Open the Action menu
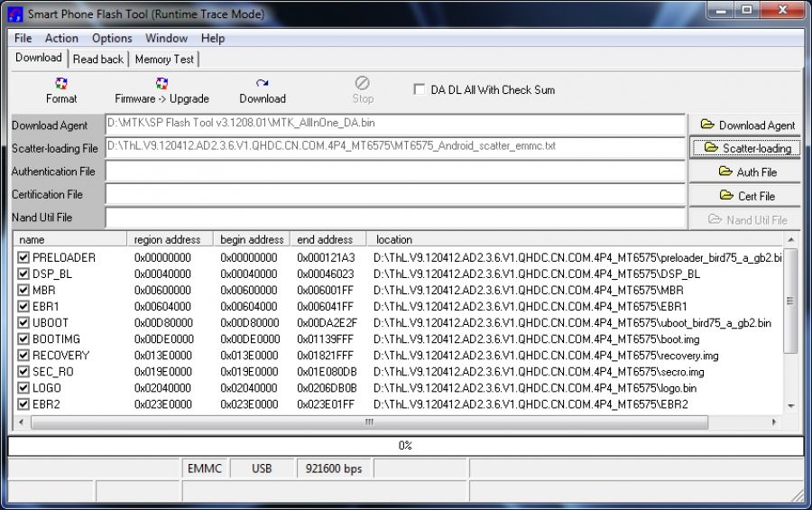812x510 pixels. [61, 38]
